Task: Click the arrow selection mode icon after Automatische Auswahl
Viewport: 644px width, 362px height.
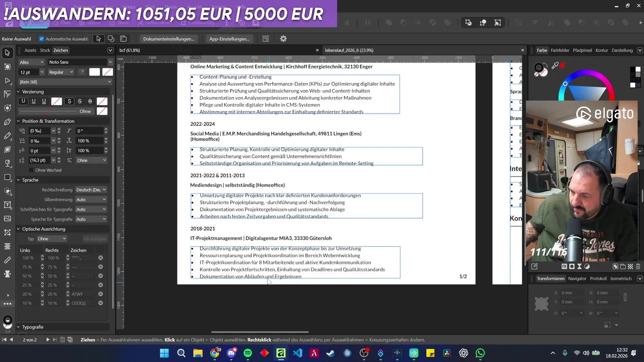Action: click(99, 39)
